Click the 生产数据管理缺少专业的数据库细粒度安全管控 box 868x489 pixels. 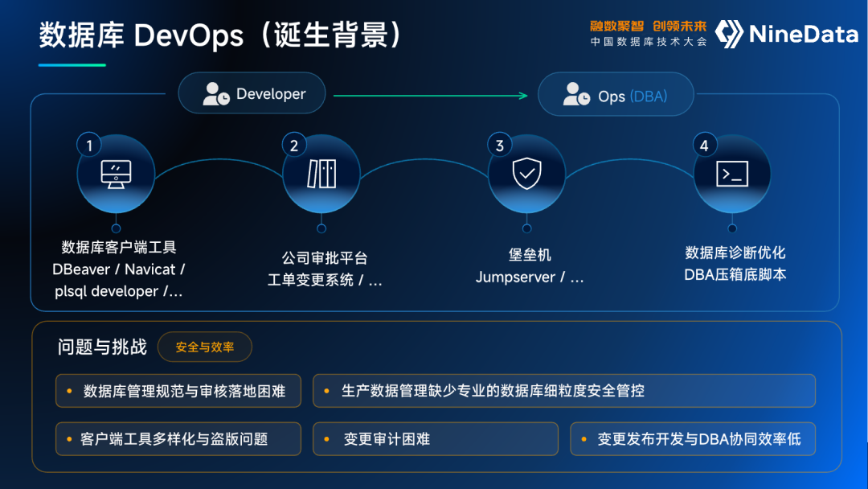pyautogui.click(x=564, y=391)
